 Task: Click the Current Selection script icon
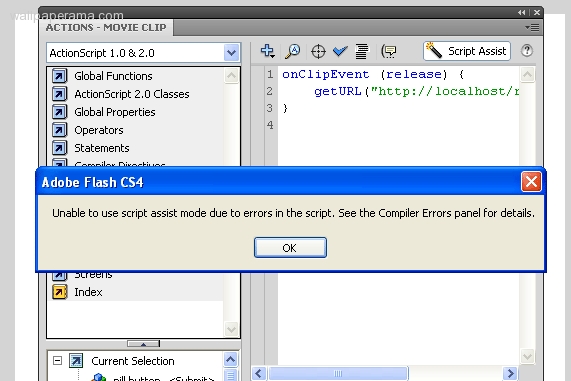click(76, 361)
